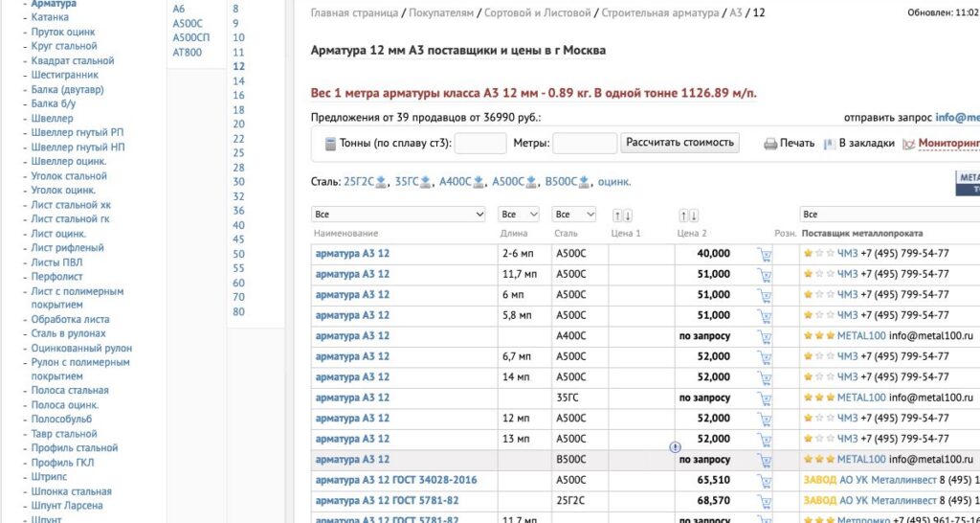Screen dimensions: 980x523
Task: Click Печать text link
Action: coord(797,144)
